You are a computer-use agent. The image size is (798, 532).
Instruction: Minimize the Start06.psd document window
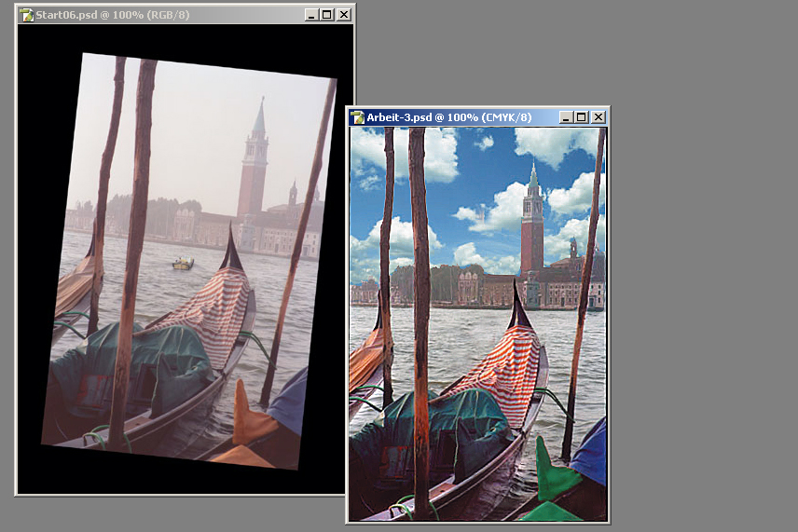click(x=310, y=15)
